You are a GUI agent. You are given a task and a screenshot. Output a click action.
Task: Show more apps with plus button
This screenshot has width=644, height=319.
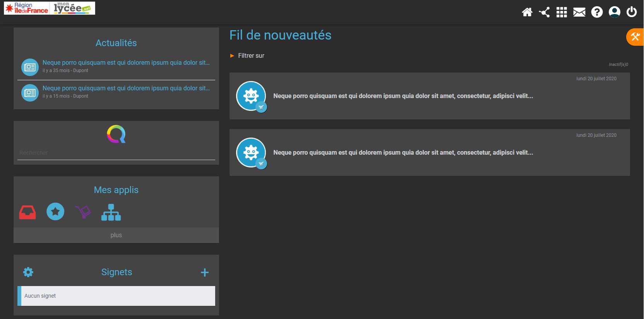(116, 235)
